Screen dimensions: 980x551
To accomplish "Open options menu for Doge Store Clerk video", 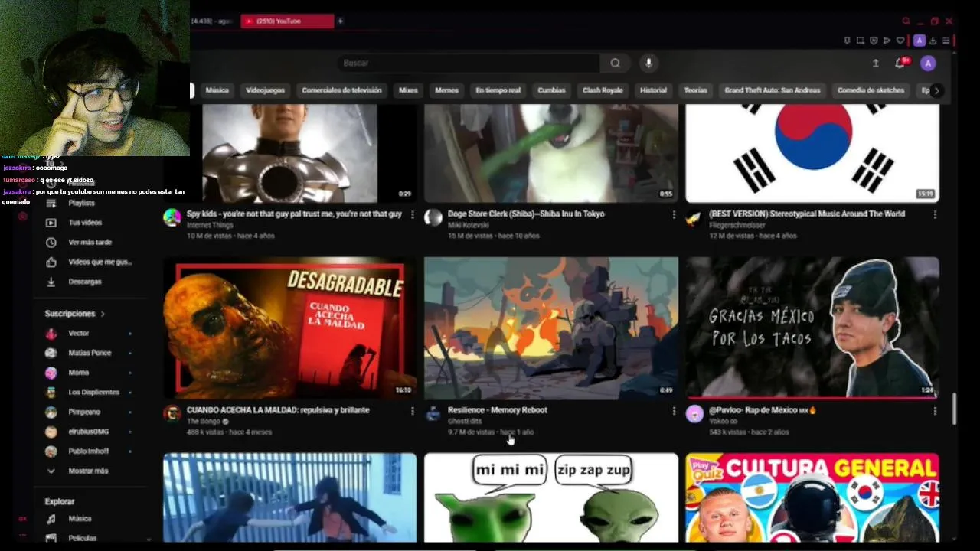I will [674, 215].
